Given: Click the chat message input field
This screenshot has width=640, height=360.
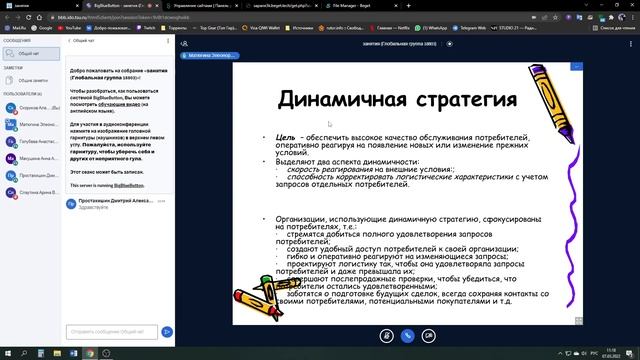Looking at the screenshot, I should pos(112,332).
